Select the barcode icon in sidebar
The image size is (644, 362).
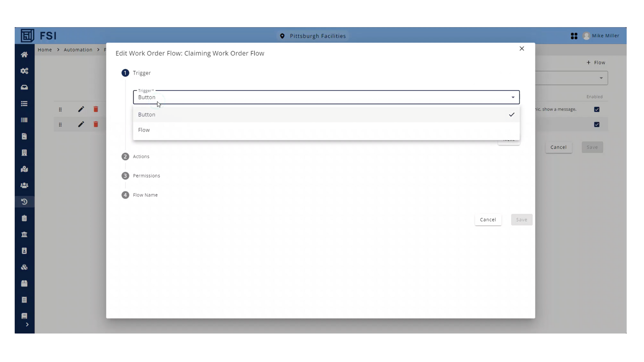[24, 120]
